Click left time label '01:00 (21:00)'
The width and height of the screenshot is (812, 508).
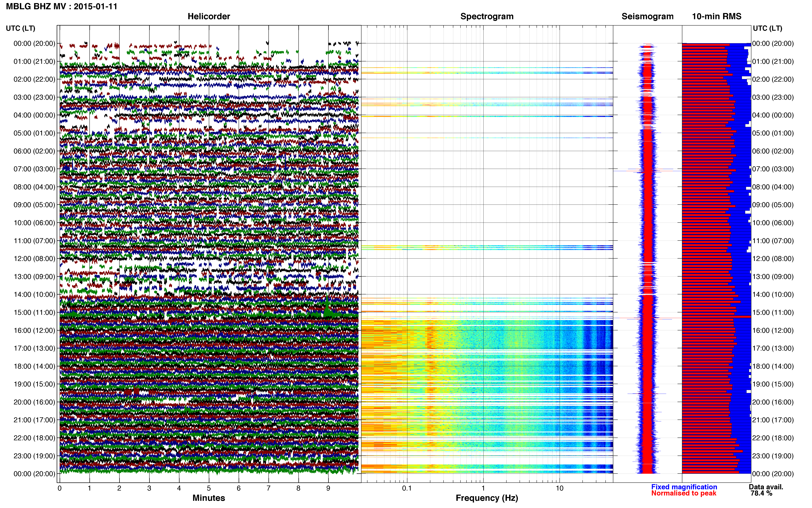pyautogui.click(x=34, y=62)
